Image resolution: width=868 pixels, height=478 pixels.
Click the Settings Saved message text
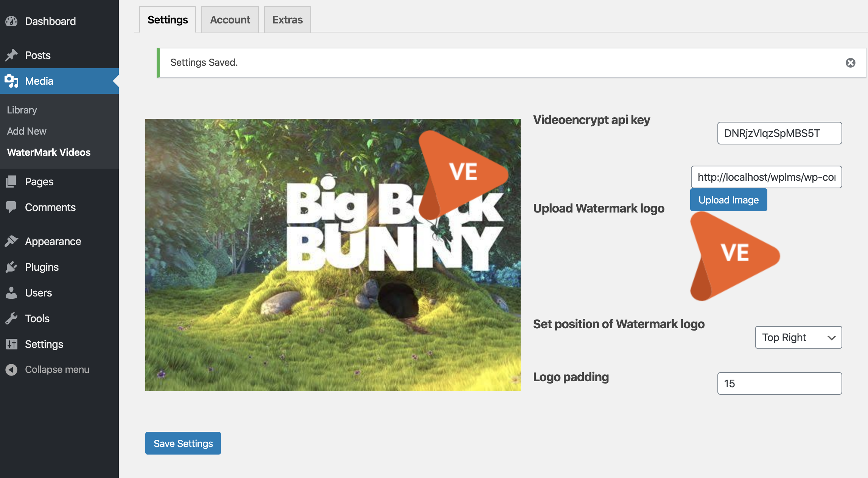point(204,62)
